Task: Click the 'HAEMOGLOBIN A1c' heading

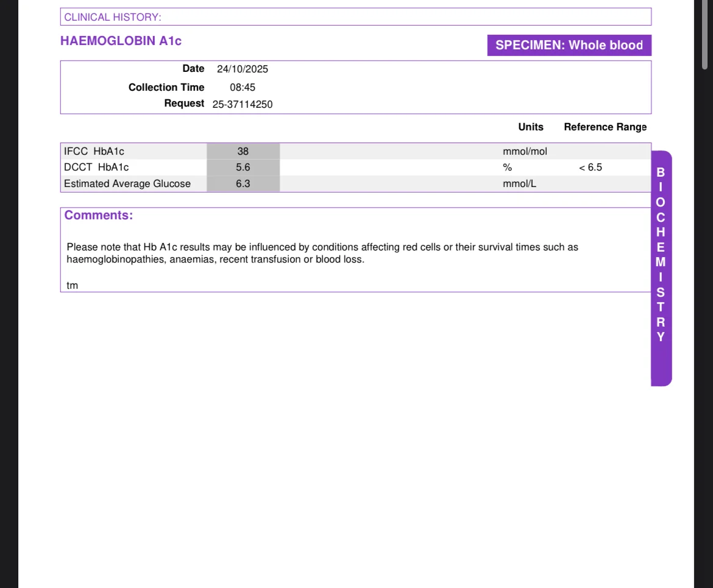Action: (121, 41)
